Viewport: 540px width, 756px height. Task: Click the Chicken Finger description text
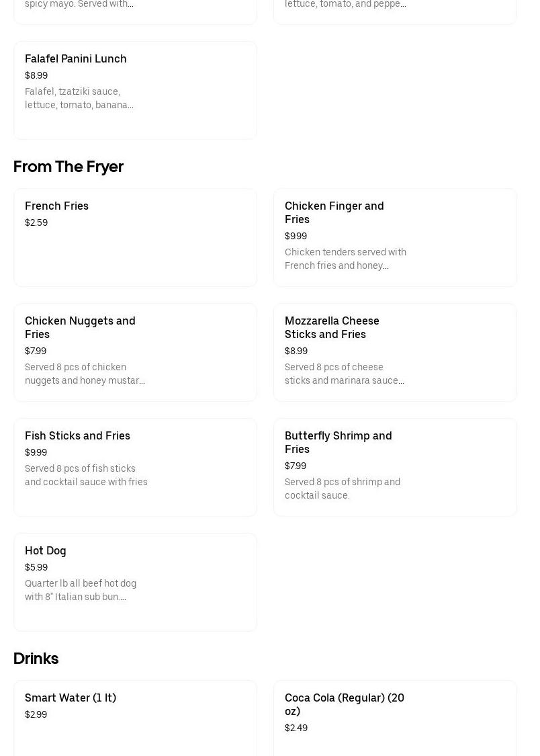point(345,259)
